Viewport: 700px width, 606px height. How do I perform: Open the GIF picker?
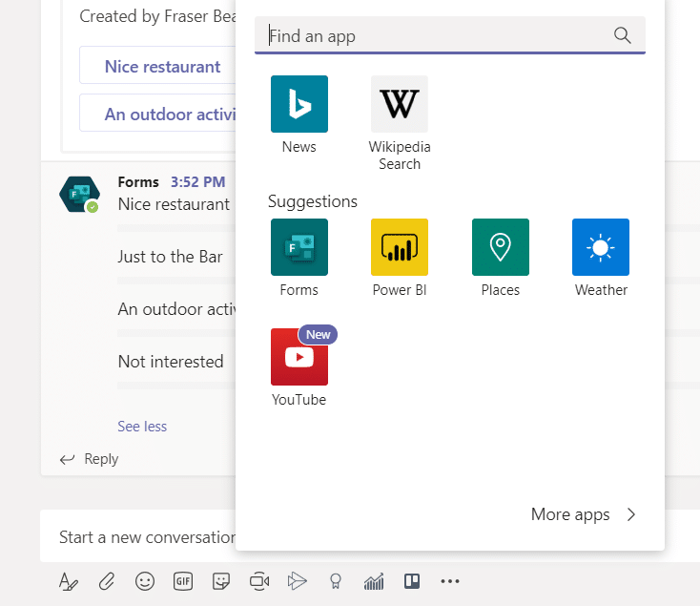183,580
